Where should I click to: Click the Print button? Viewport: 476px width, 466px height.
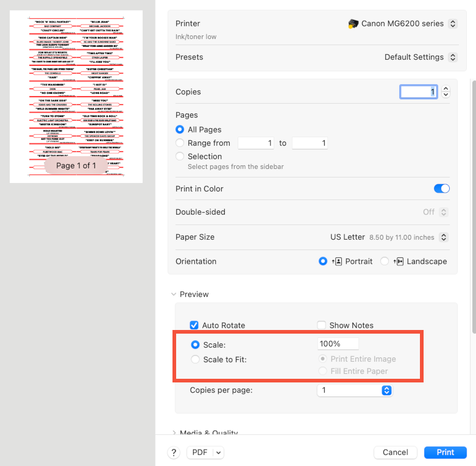click(445, 452)
